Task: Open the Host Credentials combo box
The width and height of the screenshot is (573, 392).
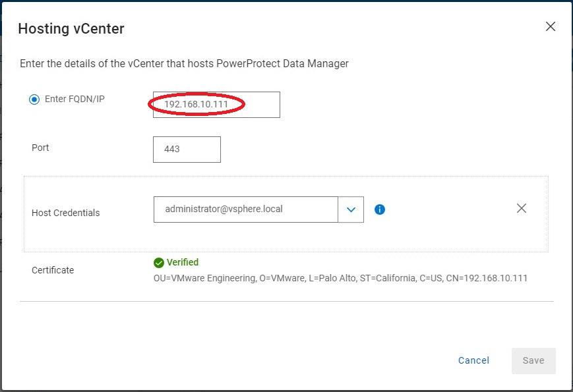Action: tap(245, 210)
